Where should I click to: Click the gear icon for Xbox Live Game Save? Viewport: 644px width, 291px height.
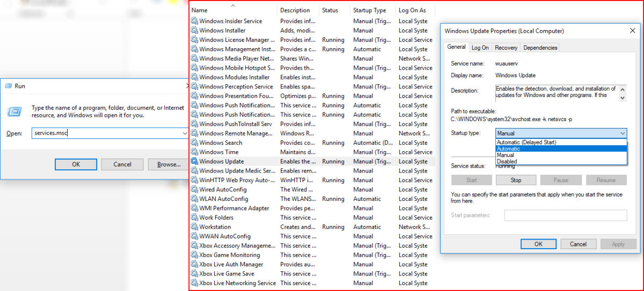click(194, 274)
